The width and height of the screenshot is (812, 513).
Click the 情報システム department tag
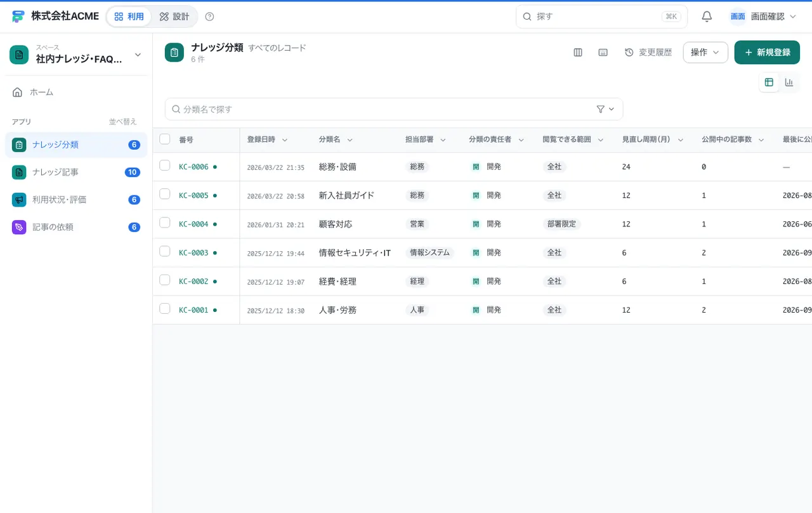point(430,252)
